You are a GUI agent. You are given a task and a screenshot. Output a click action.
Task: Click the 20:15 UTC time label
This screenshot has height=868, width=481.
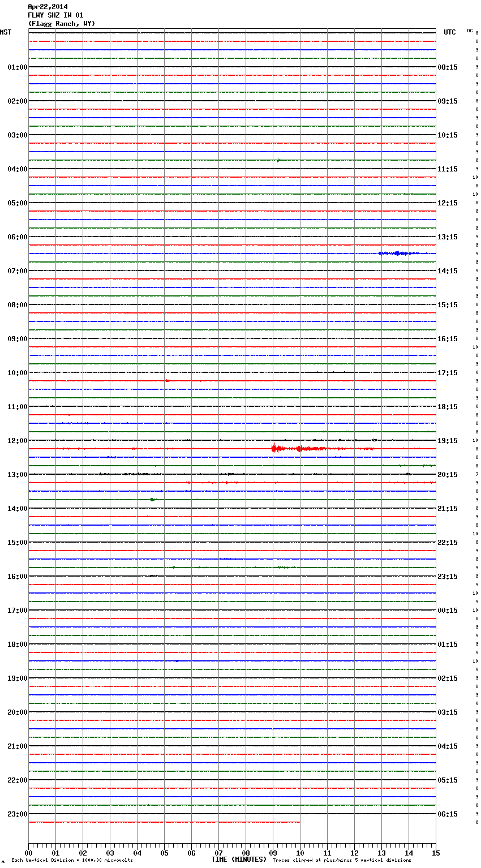pos(448,475)
